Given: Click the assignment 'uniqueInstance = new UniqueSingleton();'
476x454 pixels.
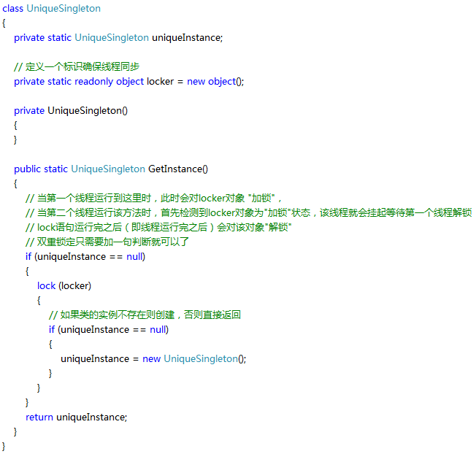Looking at the screenshot, I should [x=153, y=358].
